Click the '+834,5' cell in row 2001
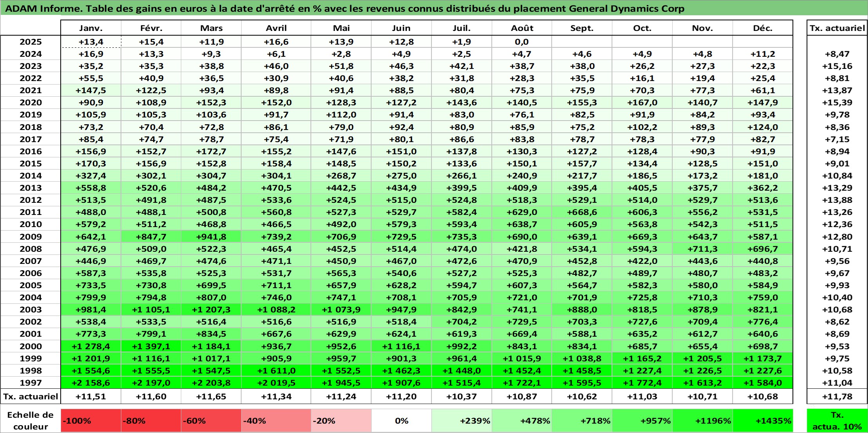 tap(211, 334)
